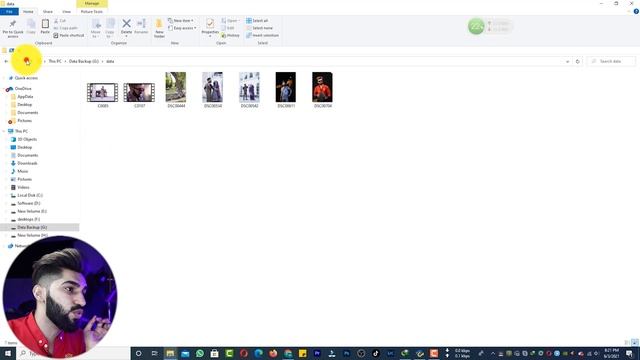Click History in the Open group

[x=230, y=36]
